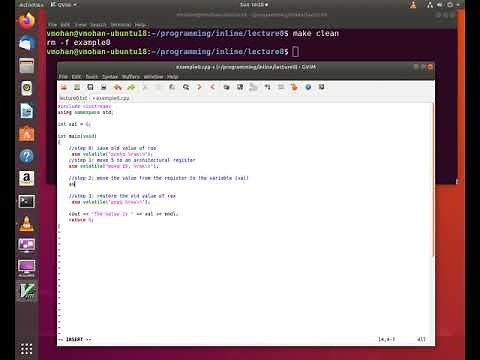The height and width of the screenshot is (360, 480).
Task: Click the '//step 2' comment line
Action: [159, 178]
